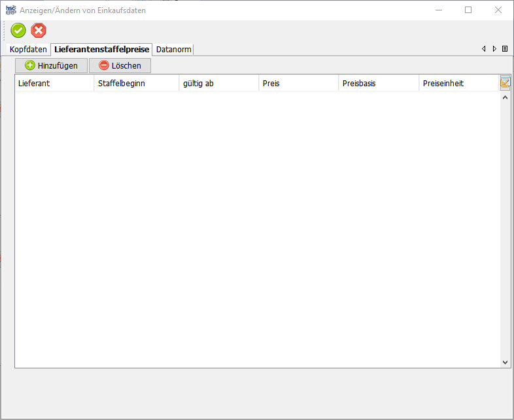Click the Staffelbeginn column header

(136, 84)
